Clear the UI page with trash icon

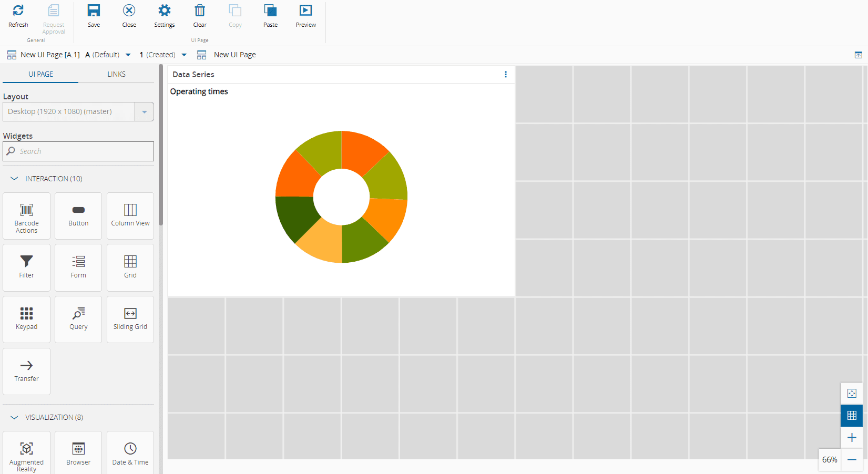click(200, 11)
